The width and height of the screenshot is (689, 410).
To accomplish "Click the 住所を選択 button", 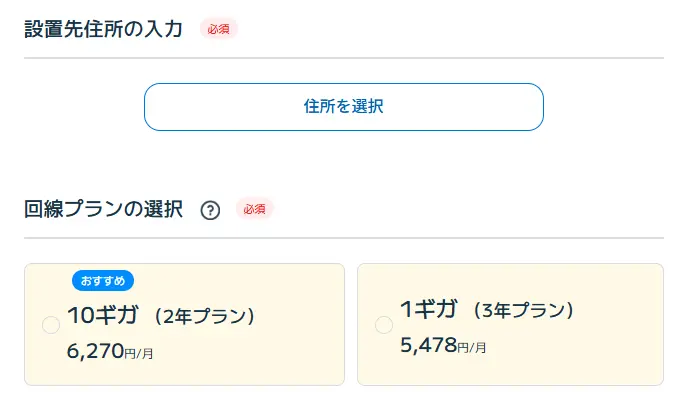I will click(343, 107).
